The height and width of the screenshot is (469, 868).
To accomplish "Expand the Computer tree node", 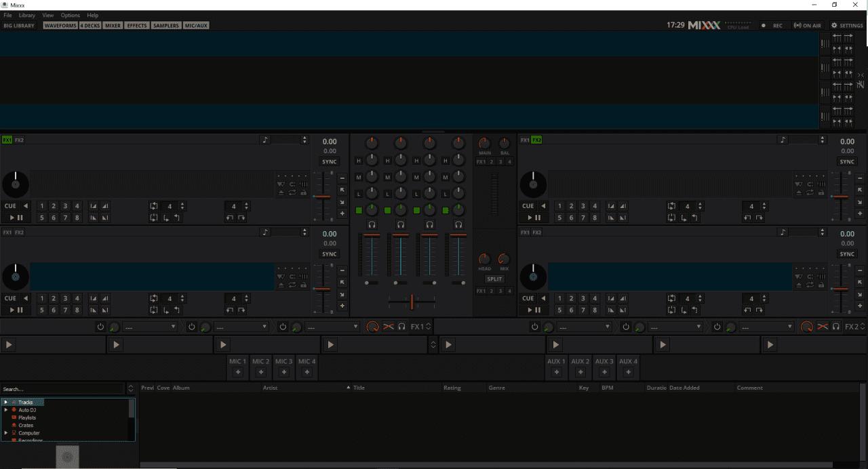I will [x=5, y=432].
